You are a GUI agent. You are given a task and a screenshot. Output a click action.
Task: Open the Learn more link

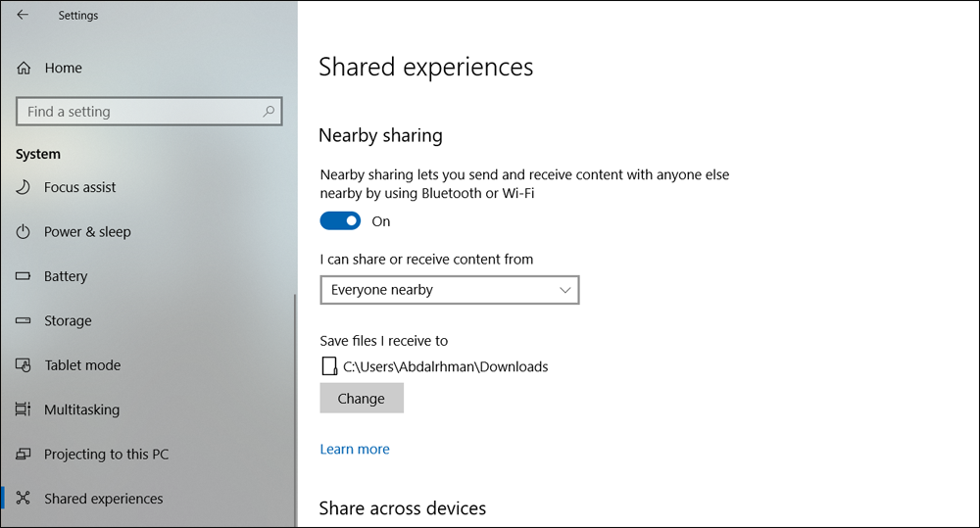355,449
